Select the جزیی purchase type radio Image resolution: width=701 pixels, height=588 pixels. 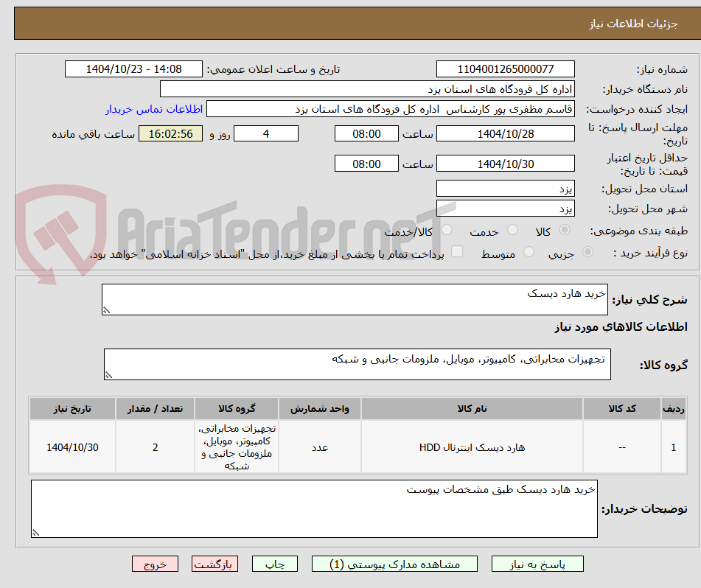pyautogui.click(x=588, y=252)
